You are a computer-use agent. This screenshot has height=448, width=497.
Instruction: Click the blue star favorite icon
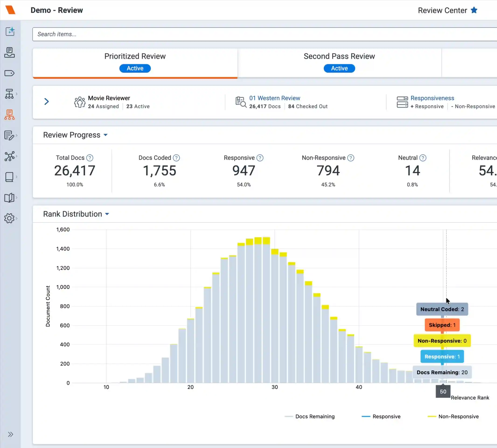point(474,10)
